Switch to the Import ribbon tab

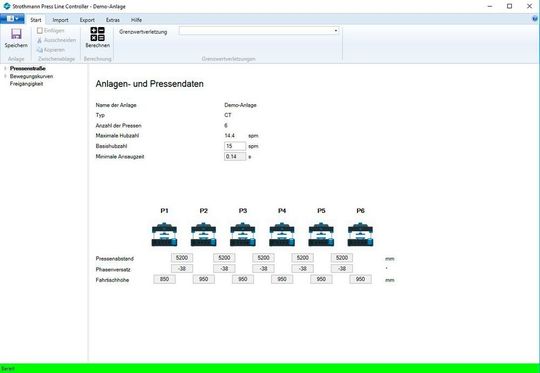pyautogui.click(x=60, y=20)
